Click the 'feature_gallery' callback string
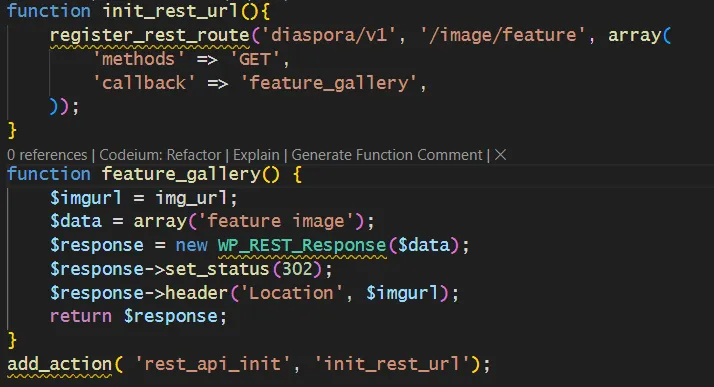Viewport: 714px width, 387px height. pos(328,83)
